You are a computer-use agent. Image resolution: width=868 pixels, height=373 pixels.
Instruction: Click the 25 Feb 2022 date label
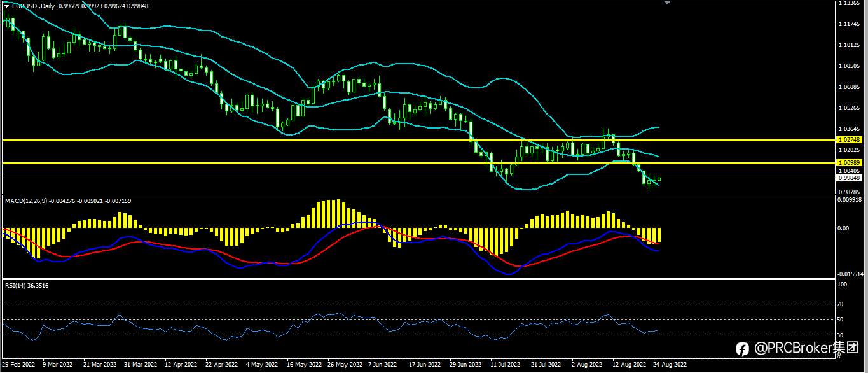click(x=18, y=365)
